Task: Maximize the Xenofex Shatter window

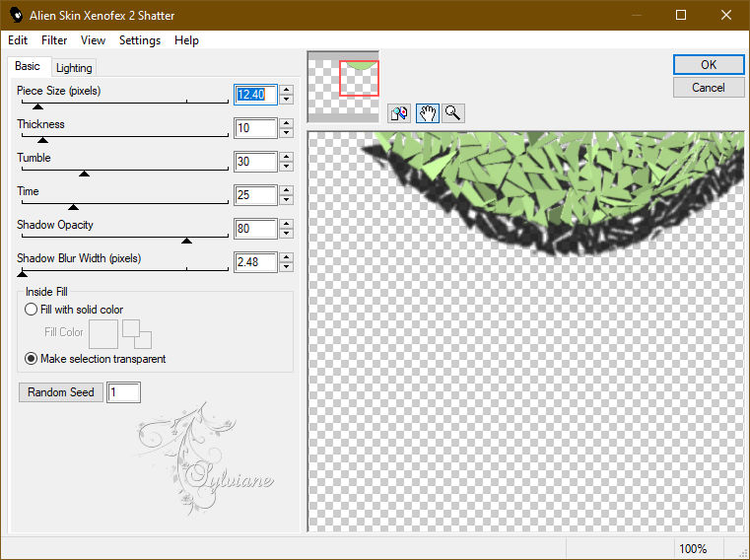Action: [x=681, y=15]
